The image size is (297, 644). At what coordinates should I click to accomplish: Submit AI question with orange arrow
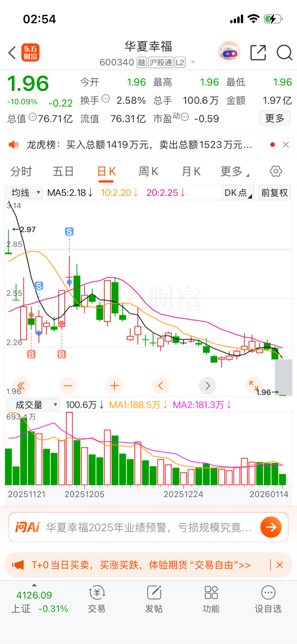[x=271, y=527]
